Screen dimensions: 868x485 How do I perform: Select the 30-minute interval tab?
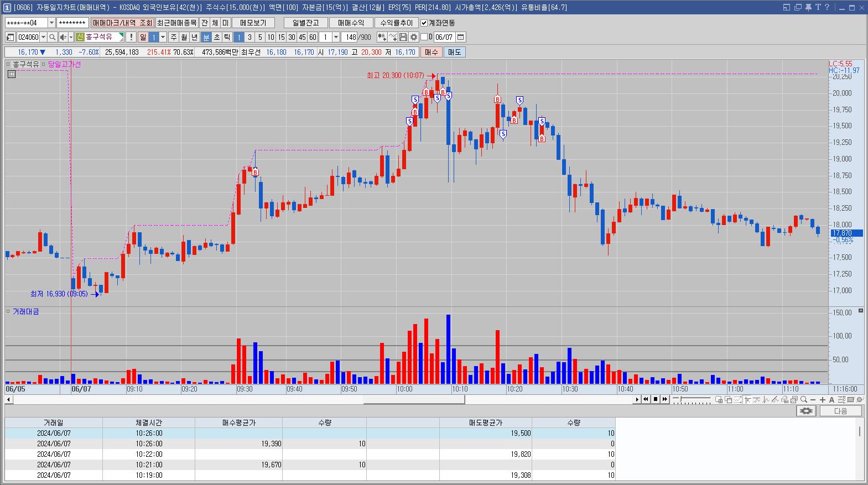292,37
